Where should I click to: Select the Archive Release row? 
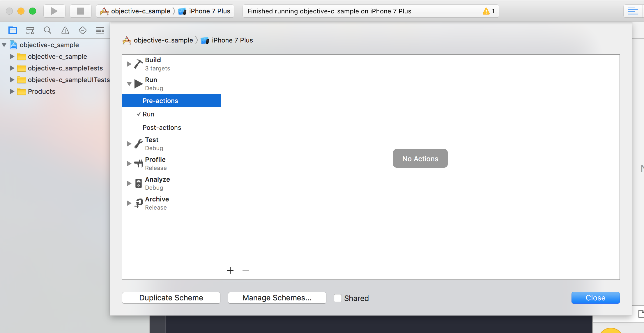pos(171,203)
